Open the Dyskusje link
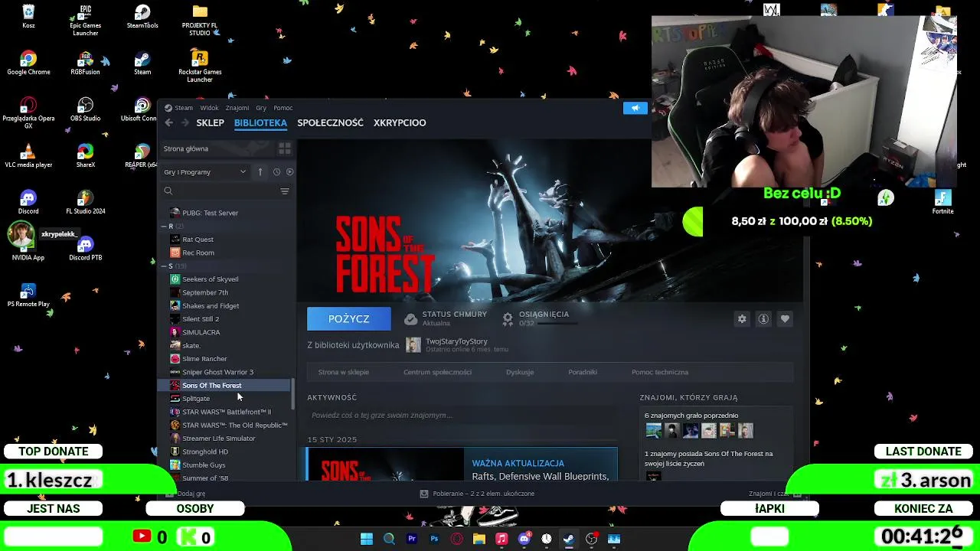Image resolution: width=980 pixels, height=551 pixels. [520, 372]
